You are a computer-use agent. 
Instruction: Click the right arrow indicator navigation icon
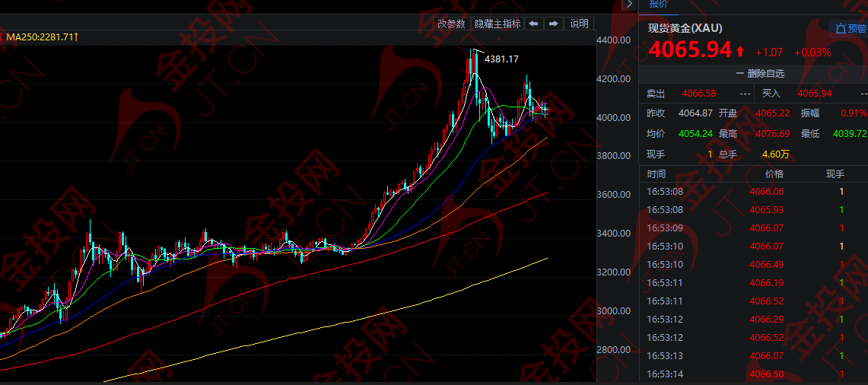click(554, 24)
